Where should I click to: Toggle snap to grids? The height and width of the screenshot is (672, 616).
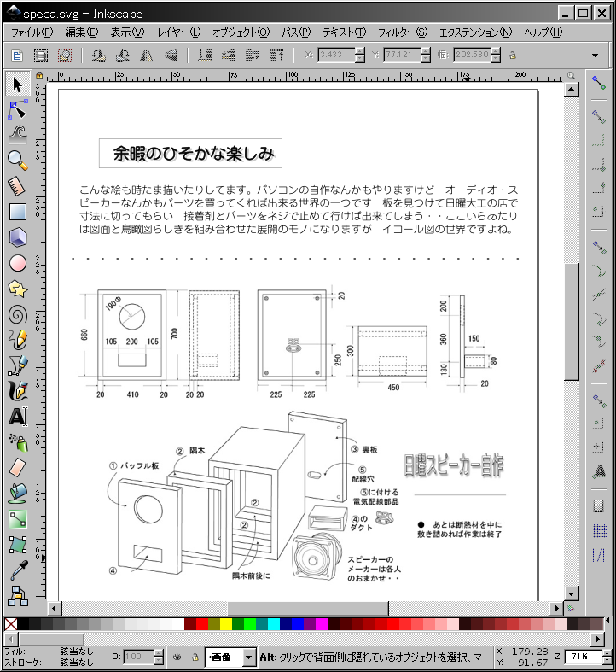pos(600,530)
